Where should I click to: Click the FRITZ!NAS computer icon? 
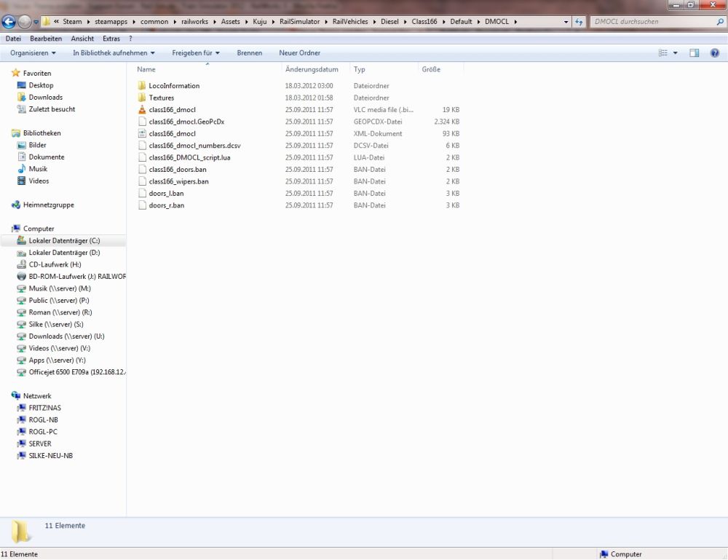[x=21, y=408]
